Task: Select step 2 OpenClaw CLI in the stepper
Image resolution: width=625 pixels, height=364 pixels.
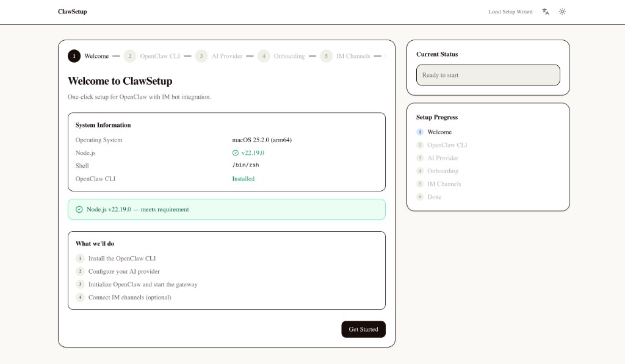Action: click(152, 56)
